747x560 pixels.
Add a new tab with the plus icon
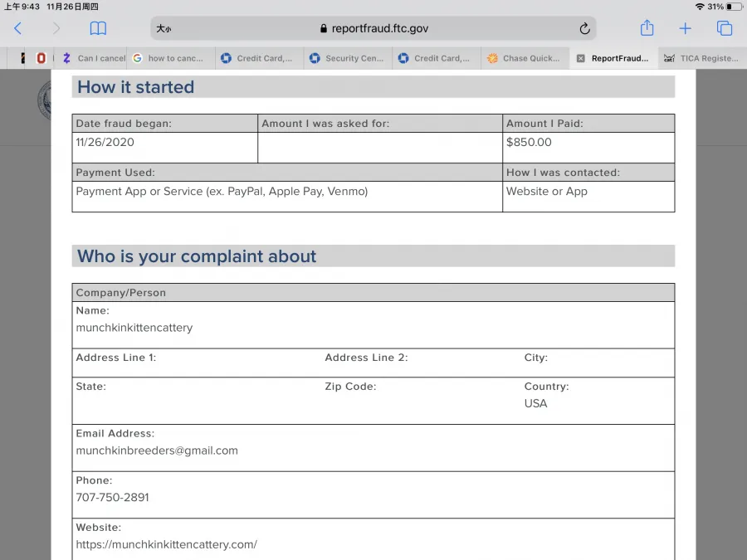[685, 28]
